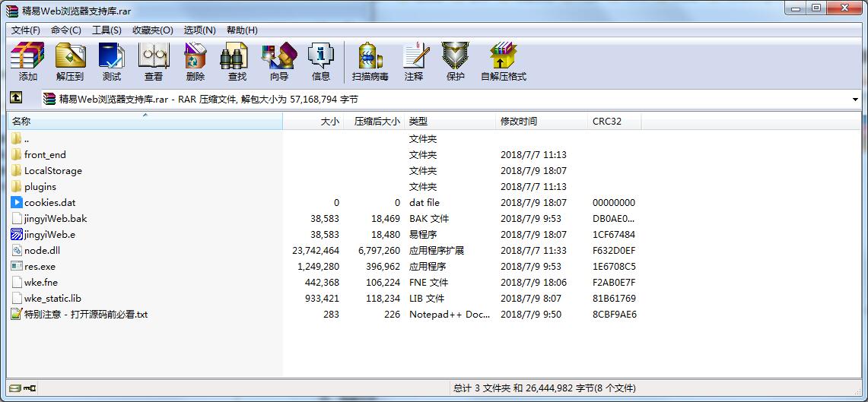Click the wke.fne file icon

click(x=17, y=282)
